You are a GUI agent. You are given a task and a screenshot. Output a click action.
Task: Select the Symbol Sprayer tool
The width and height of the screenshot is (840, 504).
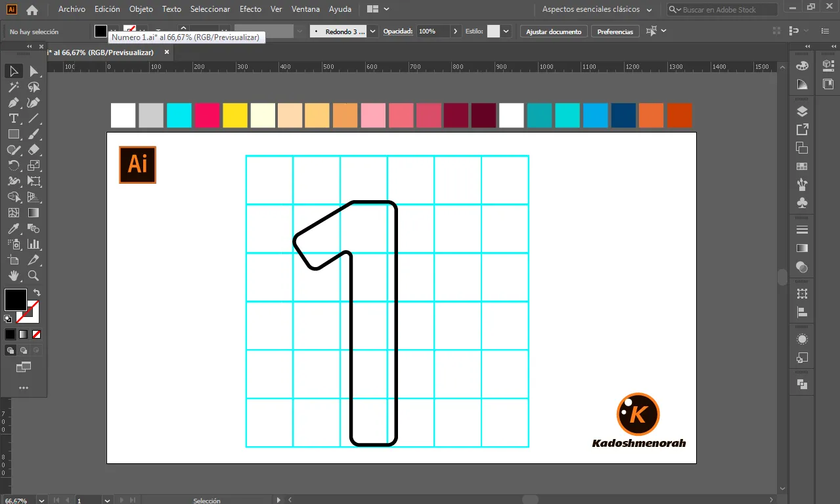point(14,244)
